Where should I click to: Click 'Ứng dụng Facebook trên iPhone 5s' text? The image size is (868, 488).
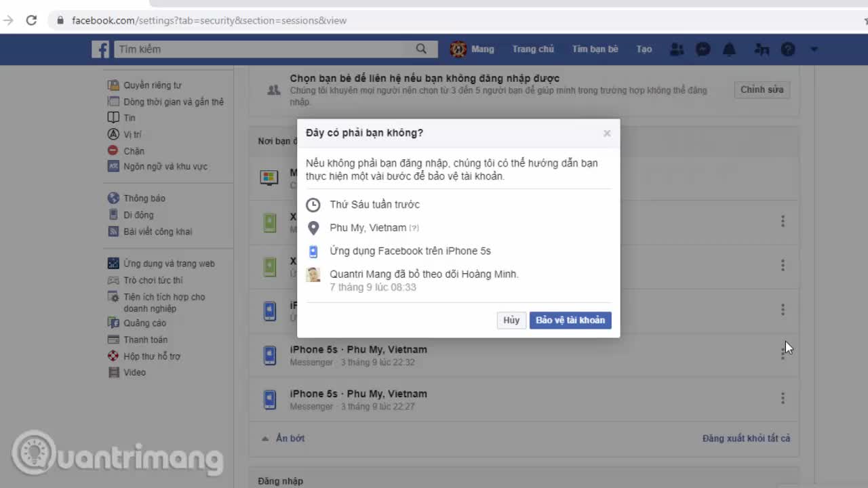(410, 251)
